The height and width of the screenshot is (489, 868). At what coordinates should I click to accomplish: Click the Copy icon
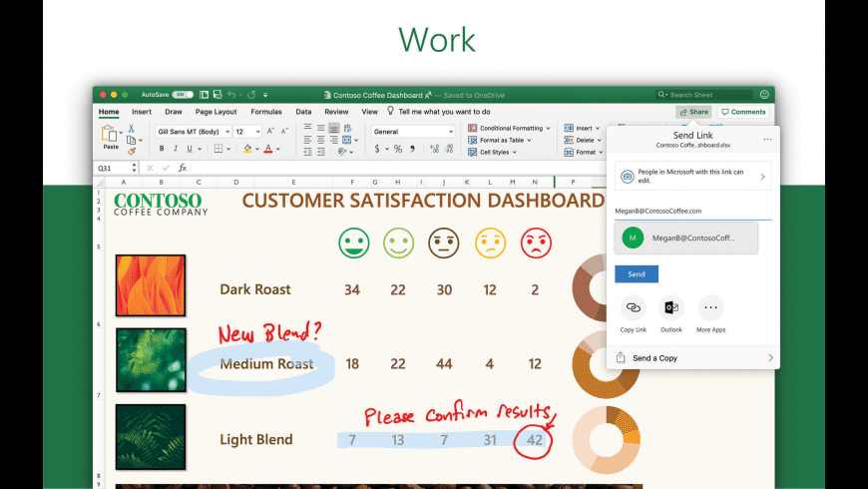click(x=131, y=140)
